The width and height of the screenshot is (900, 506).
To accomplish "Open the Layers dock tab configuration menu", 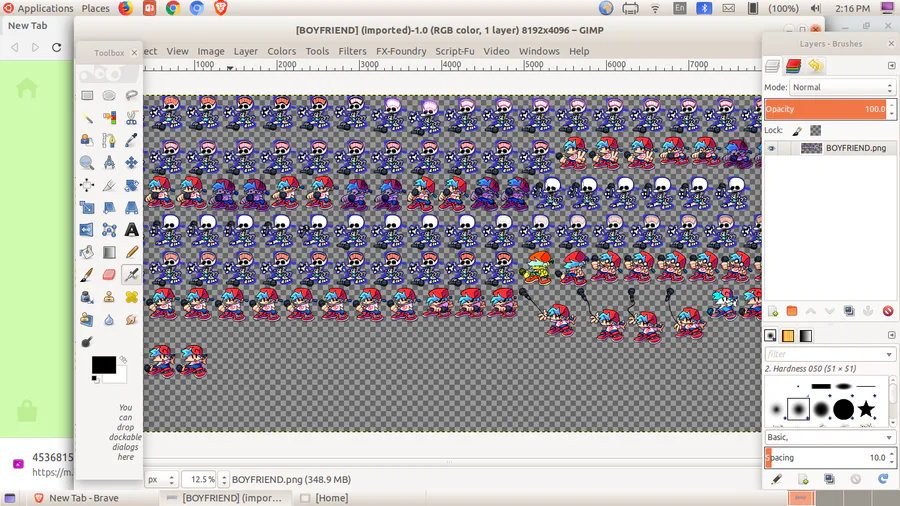I will 891,65.
